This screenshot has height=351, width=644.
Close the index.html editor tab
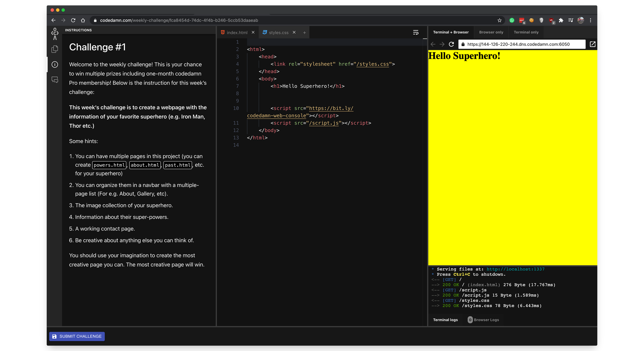(x=253, y=32)
